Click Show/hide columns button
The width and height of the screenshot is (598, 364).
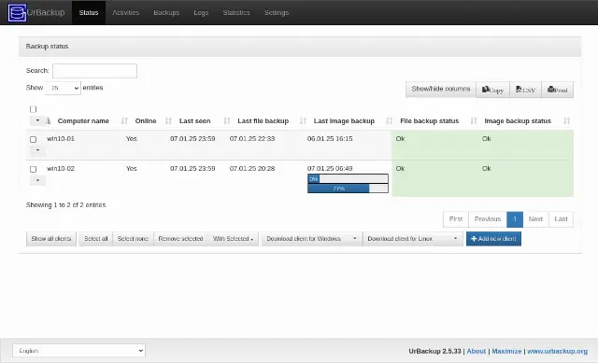pyautogui.click(x=441, y=89)
